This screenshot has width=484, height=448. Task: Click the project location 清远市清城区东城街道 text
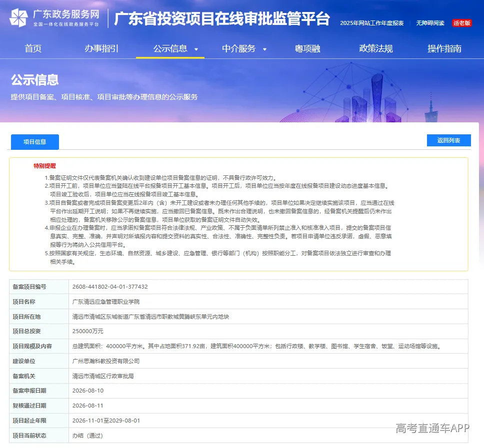click(150, 317)
